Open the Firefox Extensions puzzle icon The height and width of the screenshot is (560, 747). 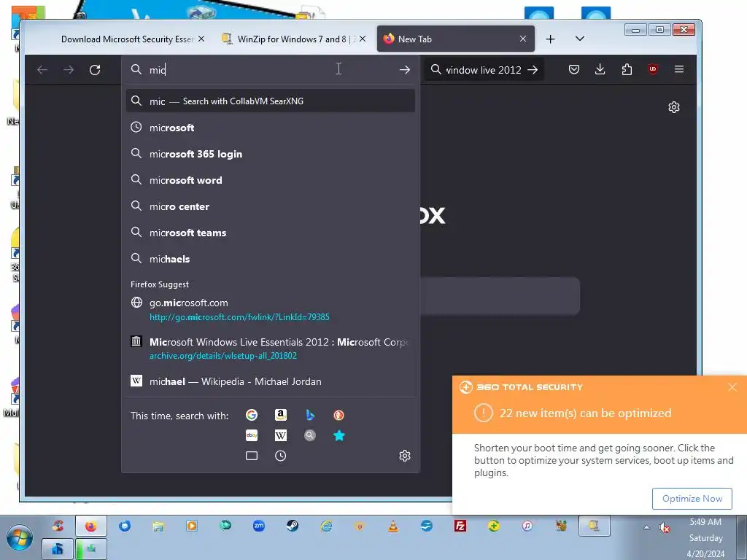point(627,69)
